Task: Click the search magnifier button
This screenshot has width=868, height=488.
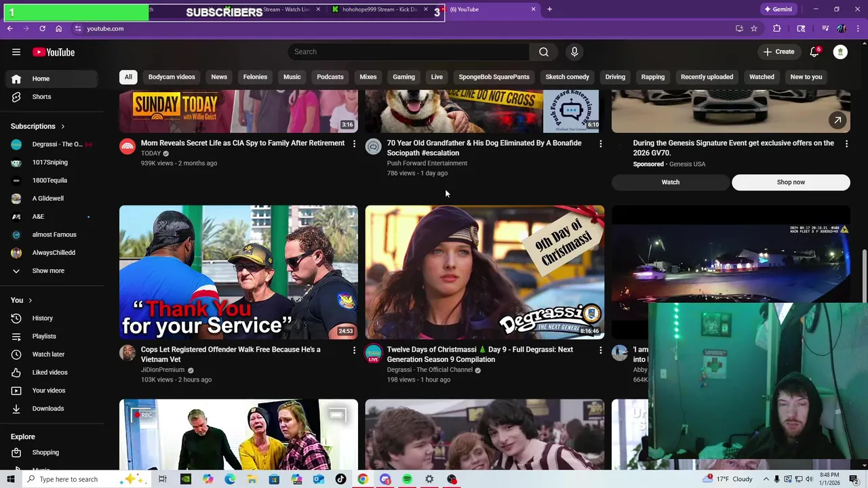Action: click(543, 52)
